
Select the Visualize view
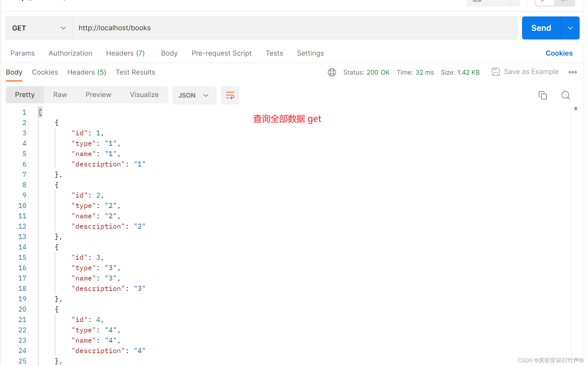(144, 95)
